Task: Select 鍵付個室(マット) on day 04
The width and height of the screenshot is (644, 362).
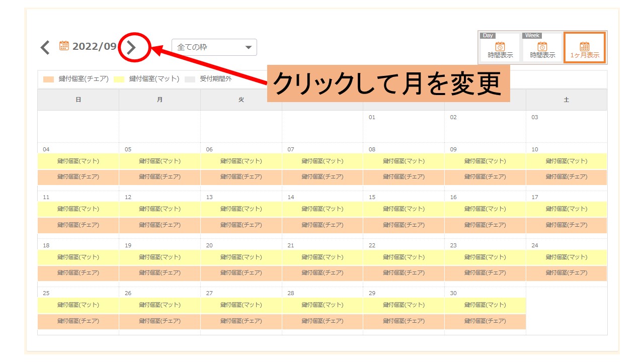Action: coord(78,161)
